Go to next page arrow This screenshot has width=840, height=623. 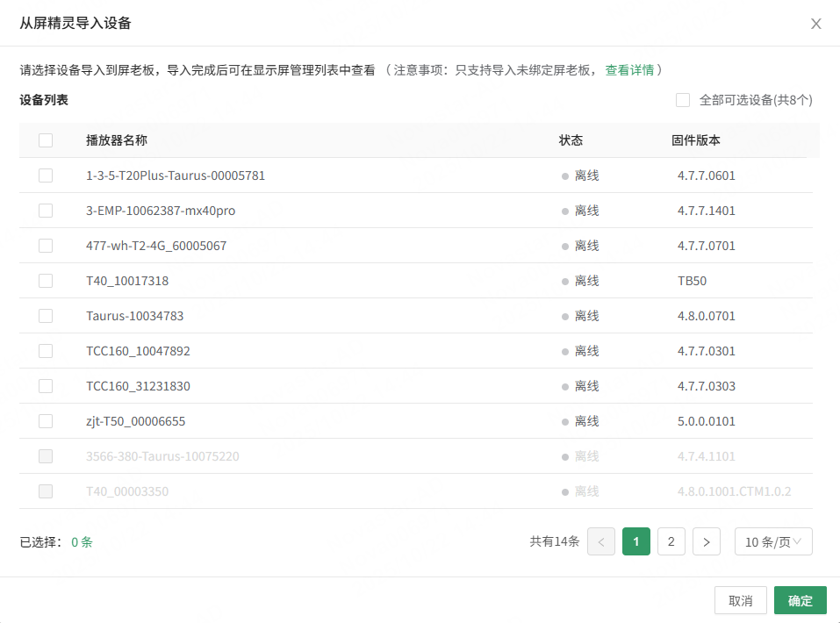coord(706,541)
